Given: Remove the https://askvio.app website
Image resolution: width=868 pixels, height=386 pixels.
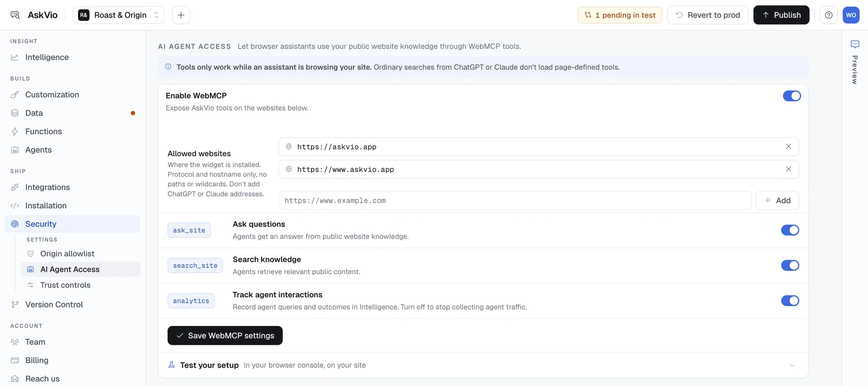Looking at the screenshot, I should click(x=788, y=147).
